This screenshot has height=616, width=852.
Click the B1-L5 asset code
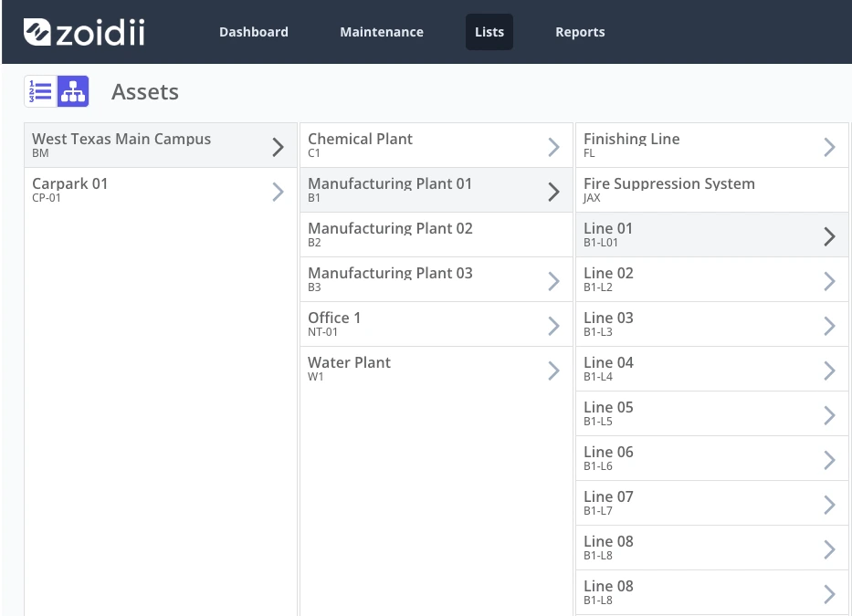pyautogui.click(x=598, y=422)
